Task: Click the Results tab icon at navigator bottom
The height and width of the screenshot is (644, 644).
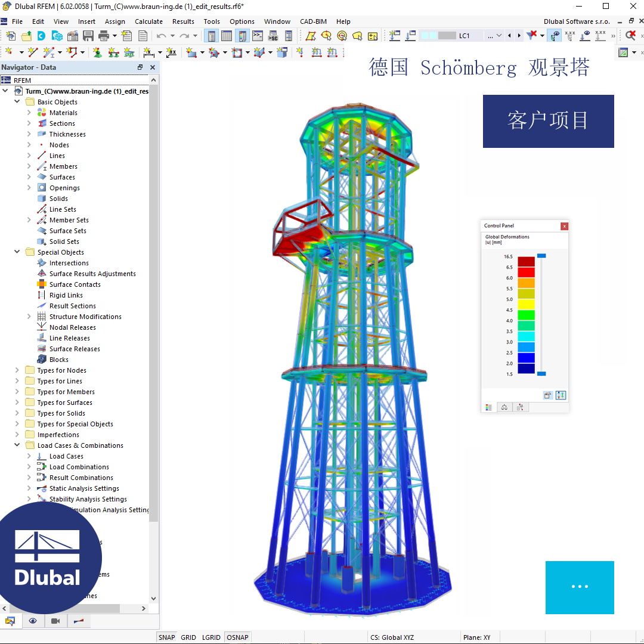Action: 79,621
